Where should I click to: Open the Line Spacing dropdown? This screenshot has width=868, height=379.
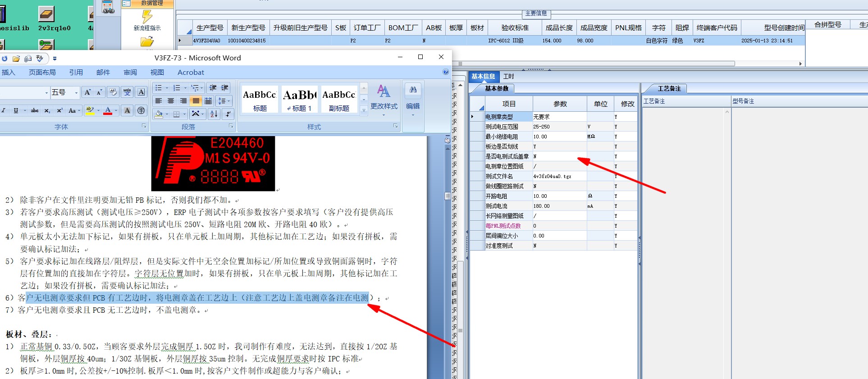pyautogui.click(x=224, y=101)
